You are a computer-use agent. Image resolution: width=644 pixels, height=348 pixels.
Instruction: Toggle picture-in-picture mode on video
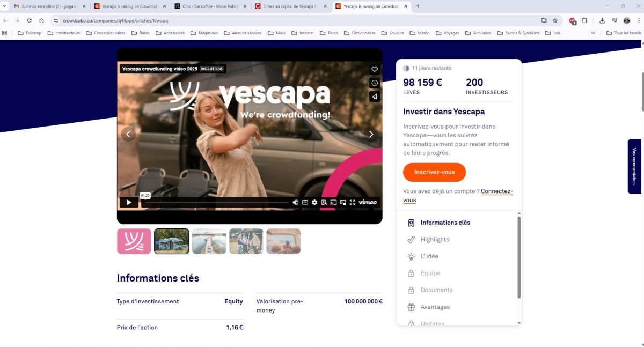click(343, 202)
